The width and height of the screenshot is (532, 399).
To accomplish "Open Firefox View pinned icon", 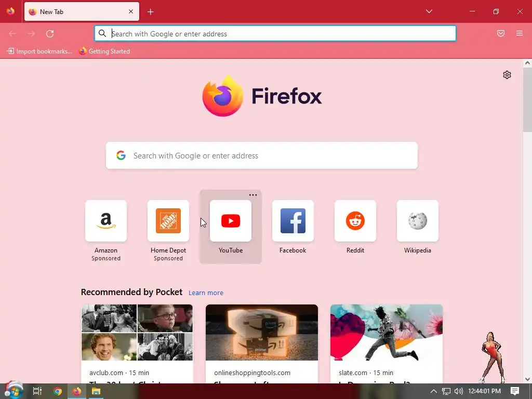I will click(x=10, y=11).
